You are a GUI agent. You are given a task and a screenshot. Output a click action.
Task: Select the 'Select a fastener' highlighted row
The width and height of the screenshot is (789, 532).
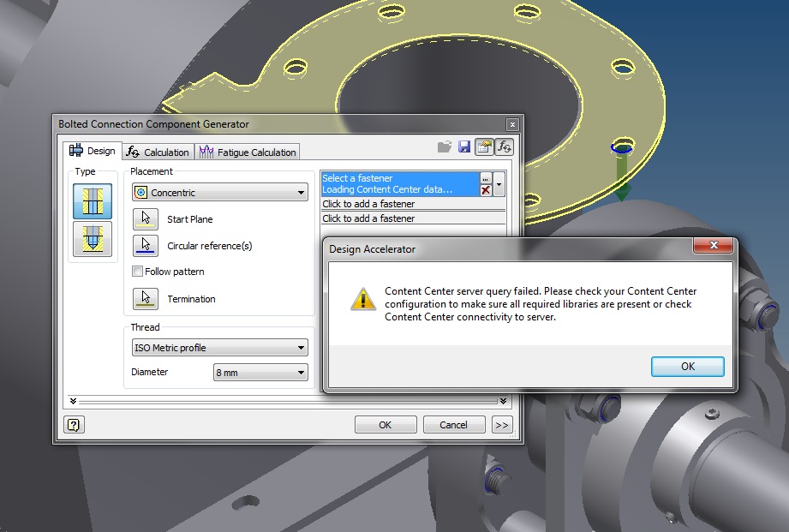click(x=399, y=184)
